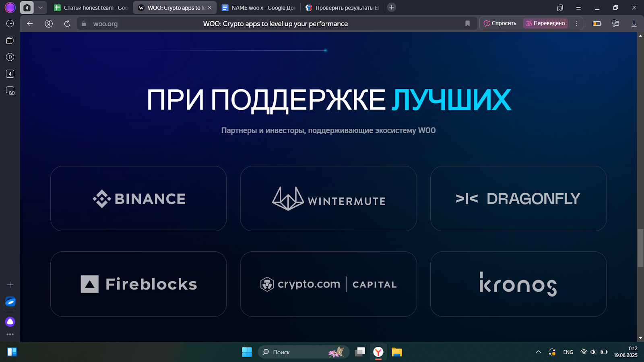Click the Партнеры и инвесторы subtitle text

click(x=328, y=130)
